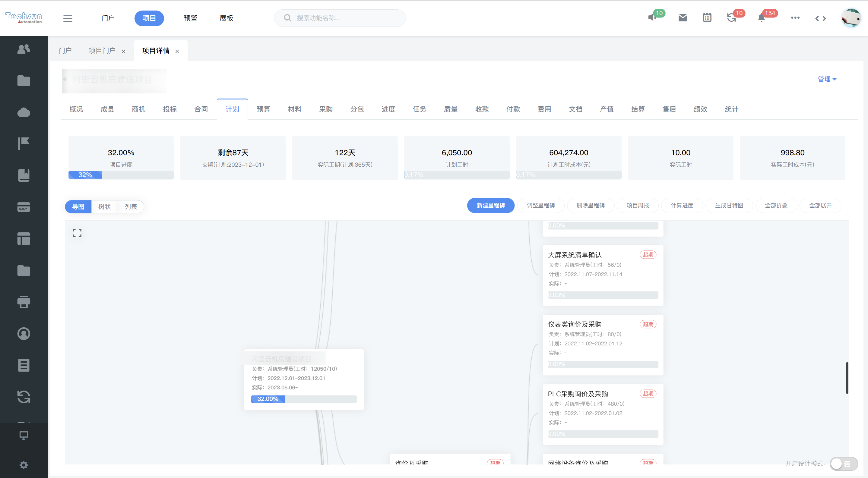
Task: Click the bell notifications icon
Action: tap(761, 18)
